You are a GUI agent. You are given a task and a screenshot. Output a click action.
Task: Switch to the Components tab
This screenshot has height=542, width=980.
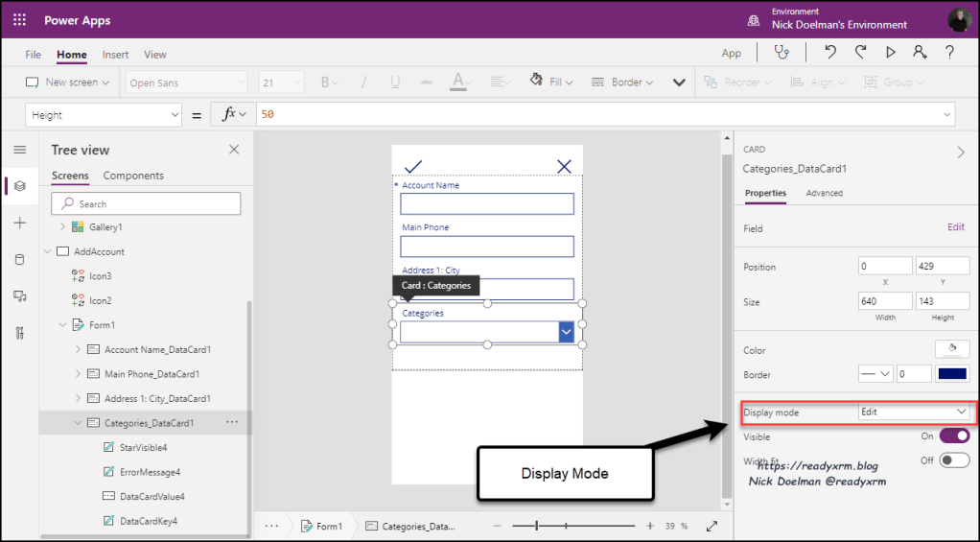(133, 176)
